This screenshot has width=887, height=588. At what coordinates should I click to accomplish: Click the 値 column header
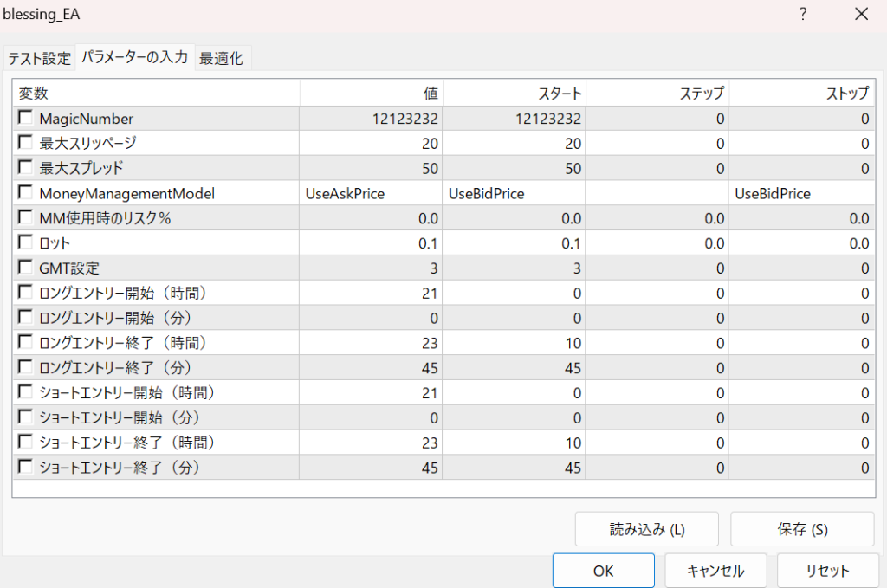[371, 93]
